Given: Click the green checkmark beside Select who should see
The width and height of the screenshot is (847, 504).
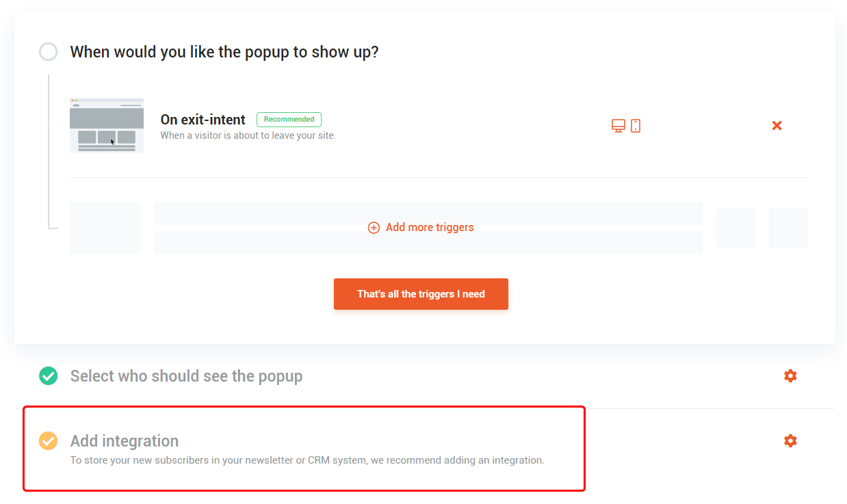Looking at the screenshot, I should point(48,375).
